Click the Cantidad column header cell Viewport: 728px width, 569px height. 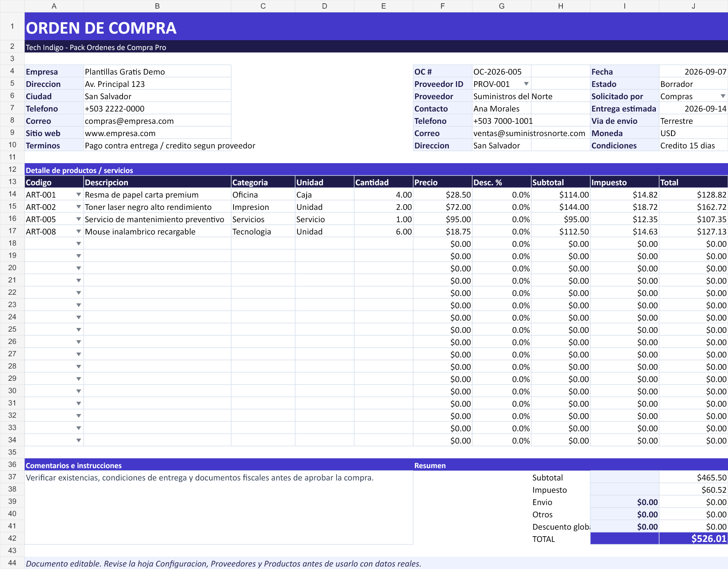(x=384, y=182)
